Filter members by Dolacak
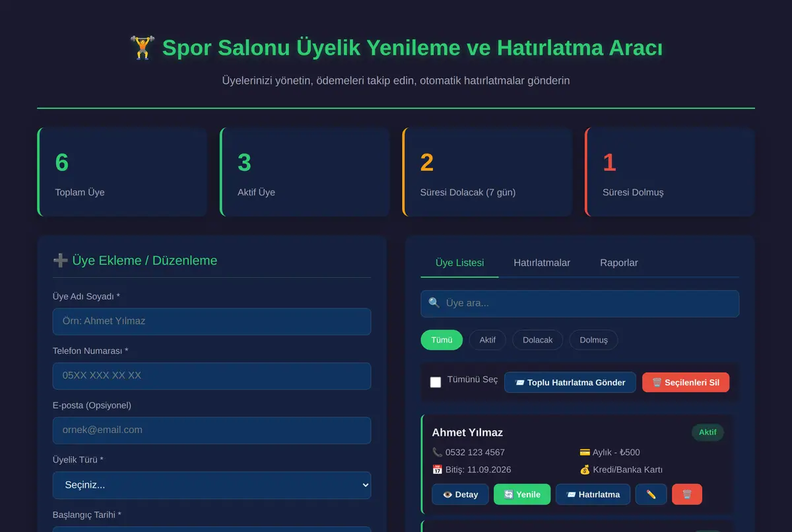 click(538, 340)
